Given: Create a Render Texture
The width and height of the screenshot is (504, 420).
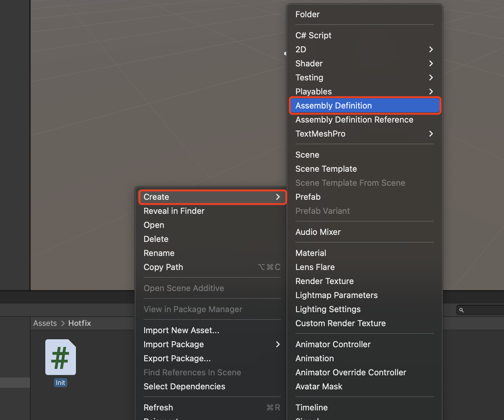Looking at the screenshot, I should [x=365, y=281].
